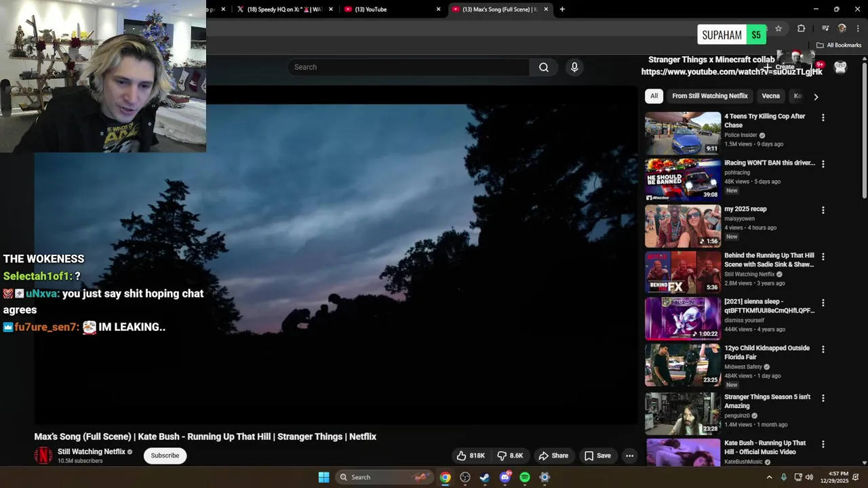This screenshot has height=488, width=868.
Task: Select the All filter chip
Action: tap(654, 96)
